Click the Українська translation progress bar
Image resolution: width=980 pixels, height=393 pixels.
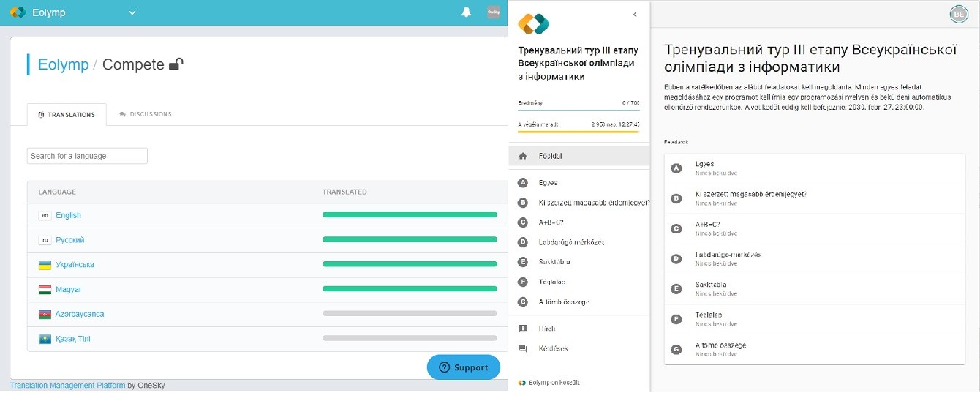tap(410, 264)
